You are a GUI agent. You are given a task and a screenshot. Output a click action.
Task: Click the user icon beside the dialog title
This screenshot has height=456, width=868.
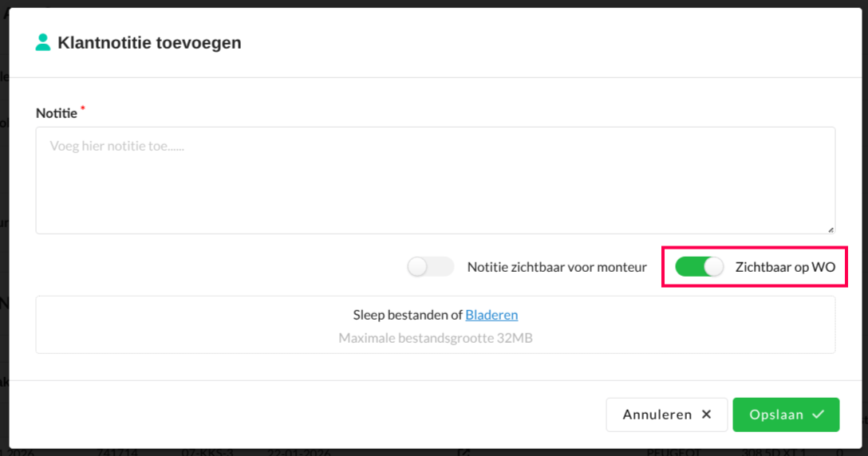coord(43,42)
